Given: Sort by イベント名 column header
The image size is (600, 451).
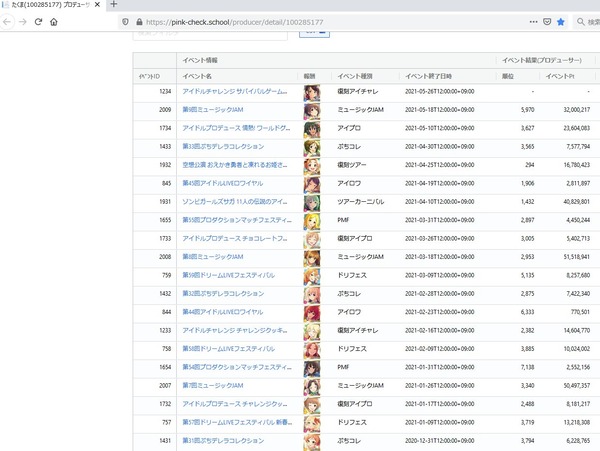Looking at the screenshot, I should coord(197,77).
